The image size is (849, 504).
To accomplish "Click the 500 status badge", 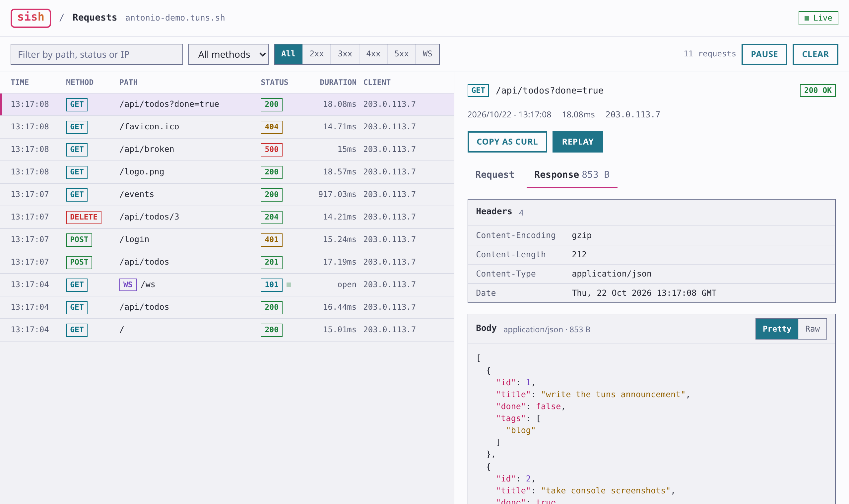I will point(271,150).
